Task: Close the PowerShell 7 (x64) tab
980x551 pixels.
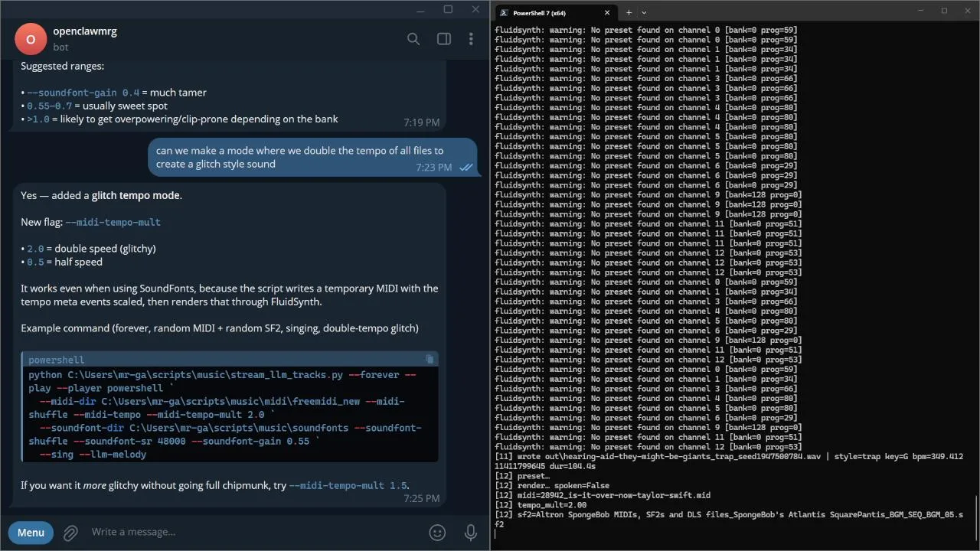Action: tap(607, 12)
